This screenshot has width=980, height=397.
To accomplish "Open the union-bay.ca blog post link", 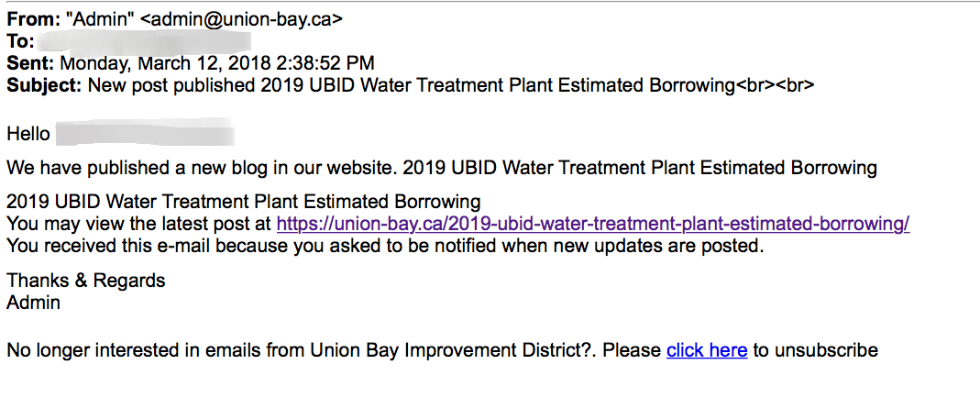I will click(x=592, y=224).
